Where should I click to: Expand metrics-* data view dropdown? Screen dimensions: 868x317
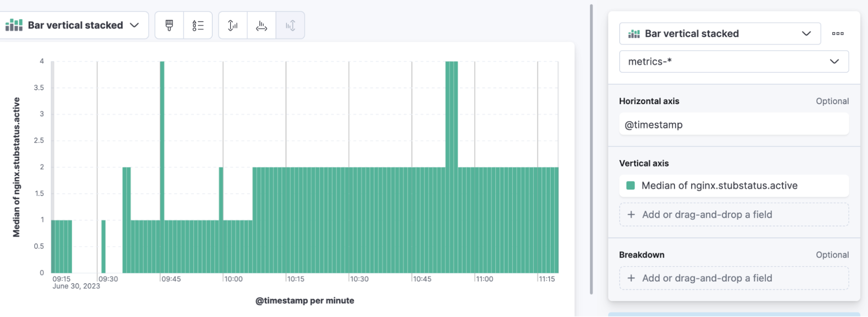pyautogui.click(x=734, y=62)
